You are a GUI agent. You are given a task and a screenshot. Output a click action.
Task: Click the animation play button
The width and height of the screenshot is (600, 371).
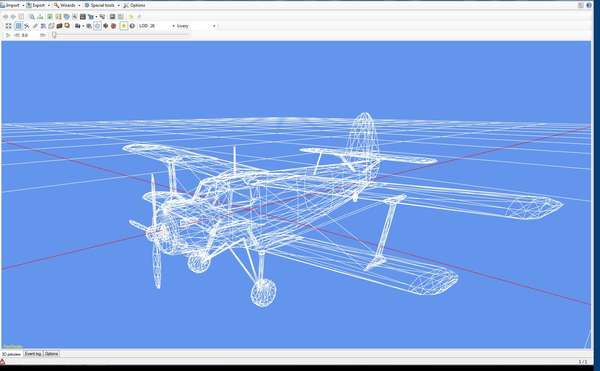[x=8, y=35]
